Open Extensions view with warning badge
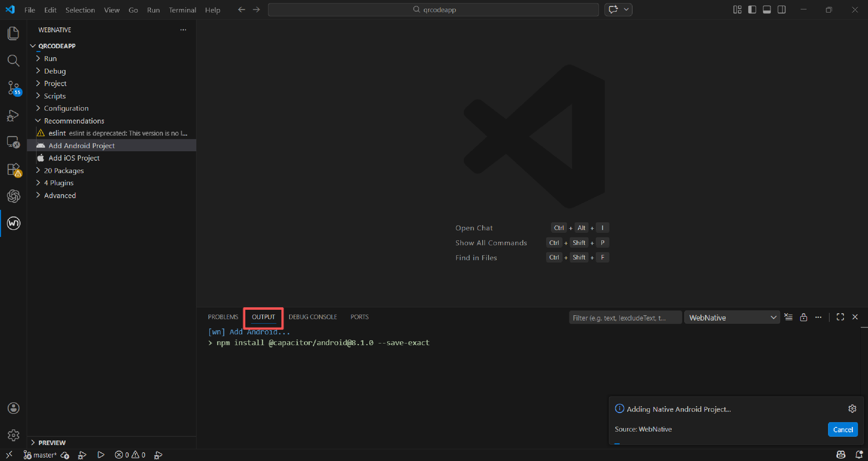 coord(14,170)
